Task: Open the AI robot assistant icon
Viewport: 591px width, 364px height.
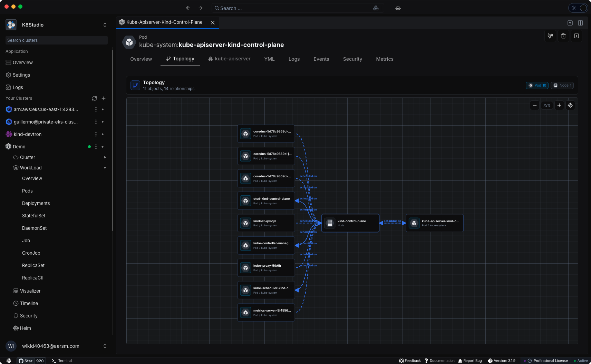Action: 398,8
